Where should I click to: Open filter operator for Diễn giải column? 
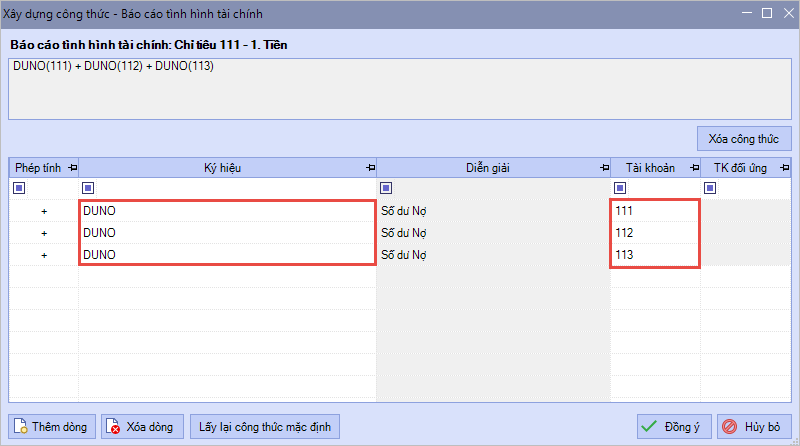point(386,188)
